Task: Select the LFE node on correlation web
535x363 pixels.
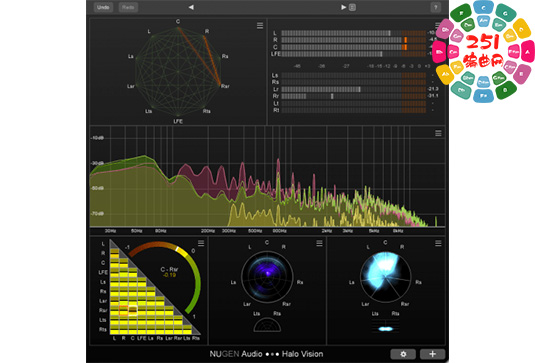Action: pos(178,121)
